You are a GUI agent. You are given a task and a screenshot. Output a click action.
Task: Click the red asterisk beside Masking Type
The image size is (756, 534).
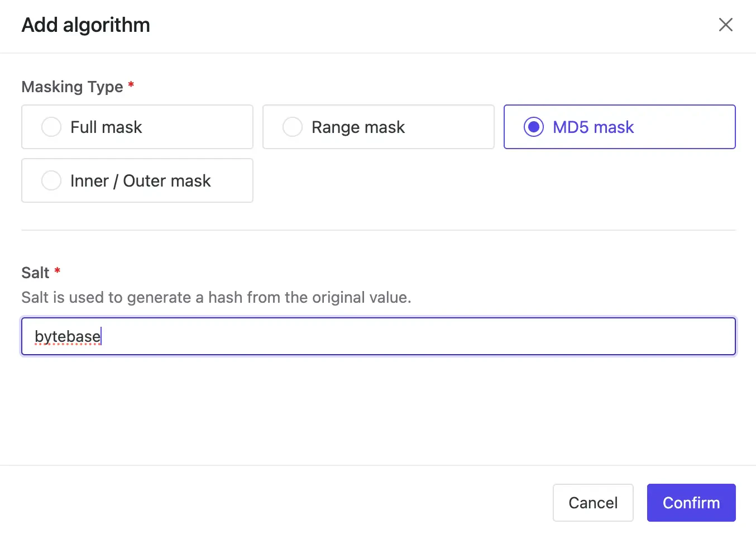click(x=131, y=85)
